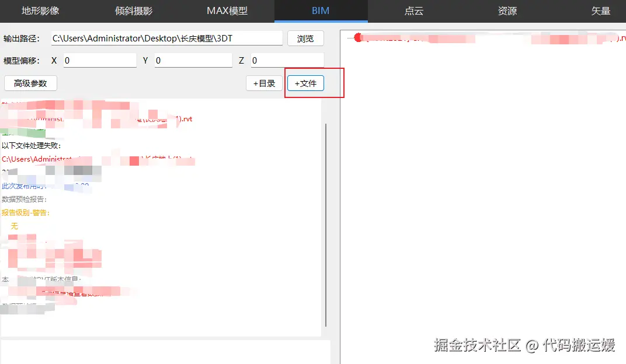Switch to the 倾斜摄影 tab

point(134,10)
